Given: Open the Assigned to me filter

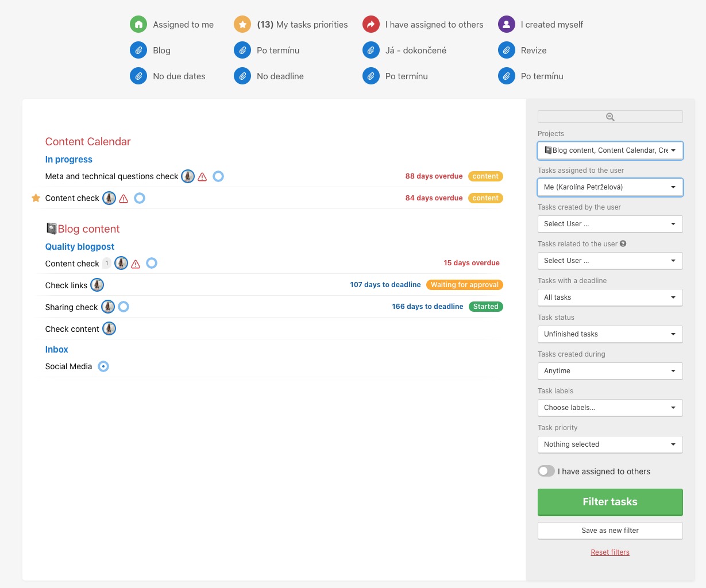Looking at the screenshot, I should click(183, 25).
